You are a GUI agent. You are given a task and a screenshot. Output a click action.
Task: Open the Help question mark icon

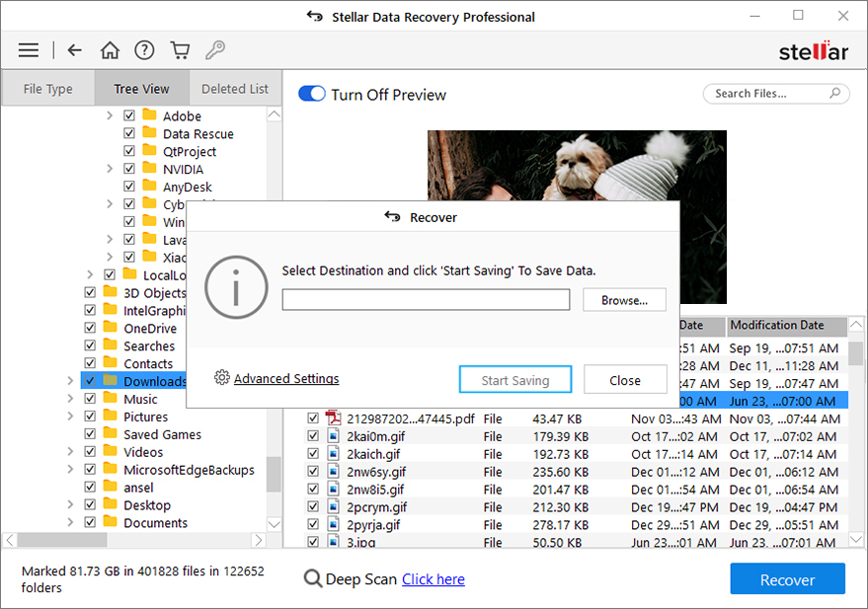click(144, 50)
